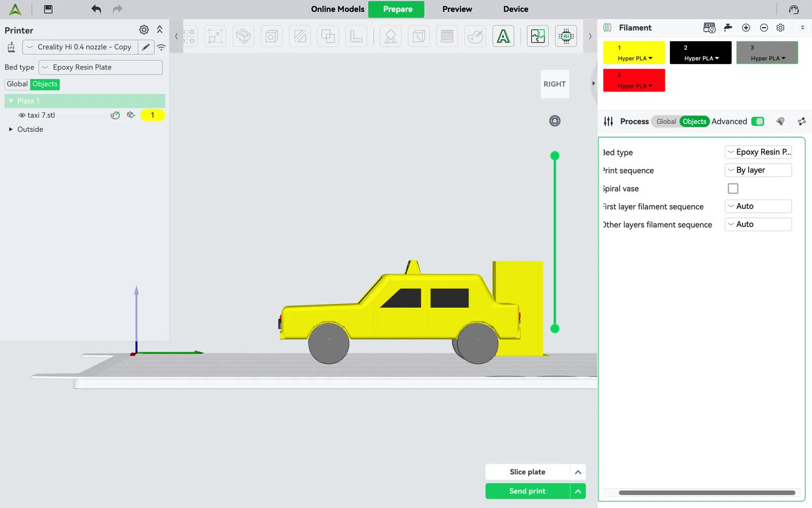Open the Print sequence By layer dropdown
The width and height of the screenshot is (812, 508).
[758, 170]
